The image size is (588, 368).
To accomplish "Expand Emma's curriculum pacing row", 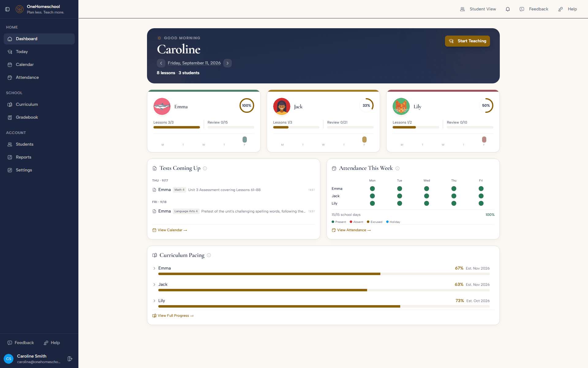I will tap(154, 268).
